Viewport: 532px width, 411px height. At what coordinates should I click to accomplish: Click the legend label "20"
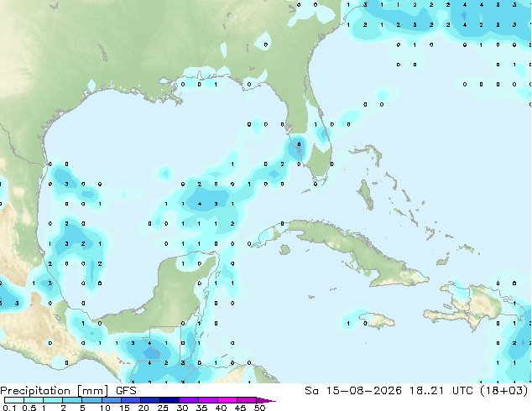click(x=143, y=408)
